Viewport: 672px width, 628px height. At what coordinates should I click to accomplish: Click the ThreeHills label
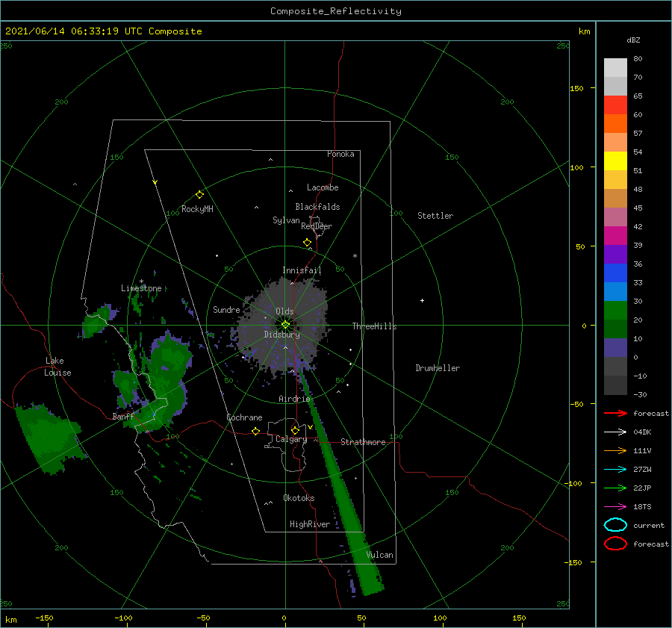pos(375,326)
